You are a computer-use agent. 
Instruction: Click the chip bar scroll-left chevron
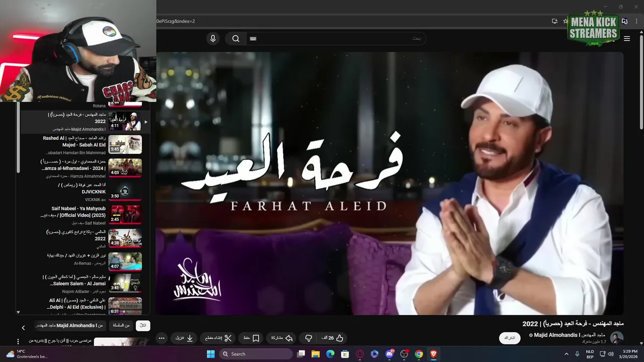[x=23, y=328]
